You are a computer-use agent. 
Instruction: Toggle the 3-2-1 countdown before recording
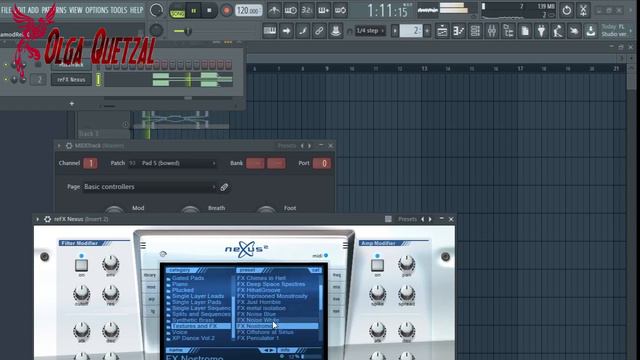tap(307, 11)
